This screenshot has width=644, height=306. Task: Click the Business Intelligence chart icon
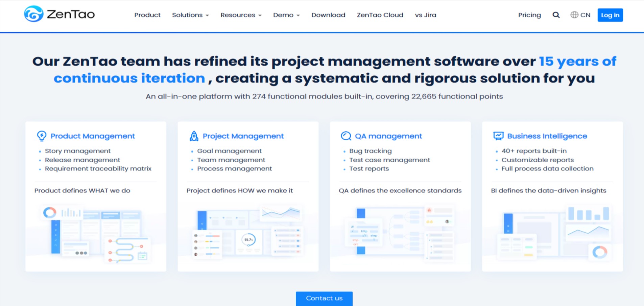click(x=498, y=136)
